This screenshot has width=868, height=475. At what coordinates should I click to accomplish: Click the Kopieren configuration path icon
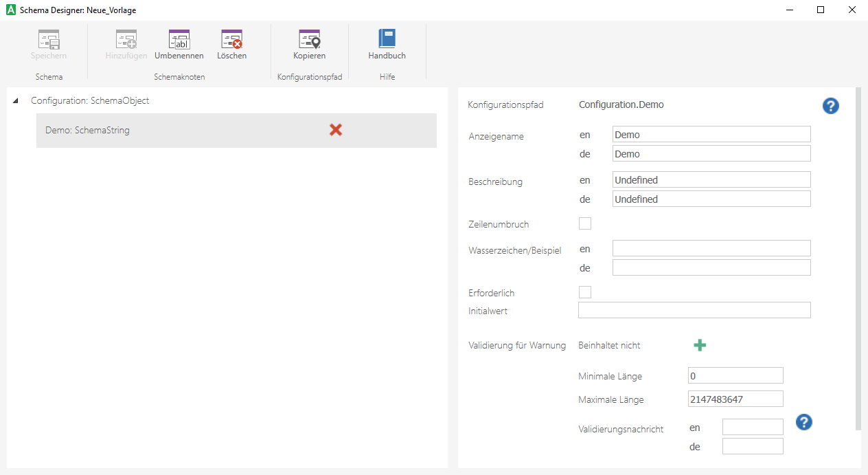(309, 45)
